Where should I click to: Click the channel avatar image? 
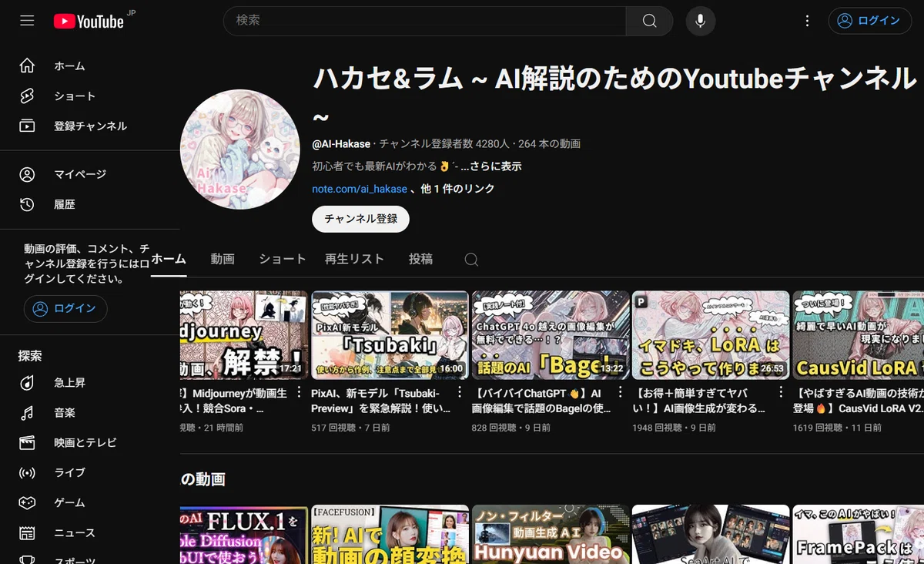(240, 149)
